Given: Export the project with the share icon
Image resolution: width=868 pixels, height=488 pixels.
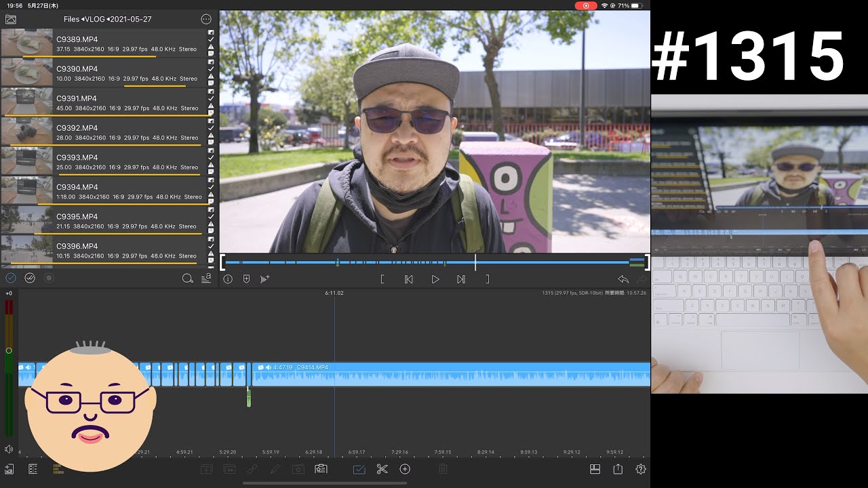Looking at the screenshot, I should point(618,469).
